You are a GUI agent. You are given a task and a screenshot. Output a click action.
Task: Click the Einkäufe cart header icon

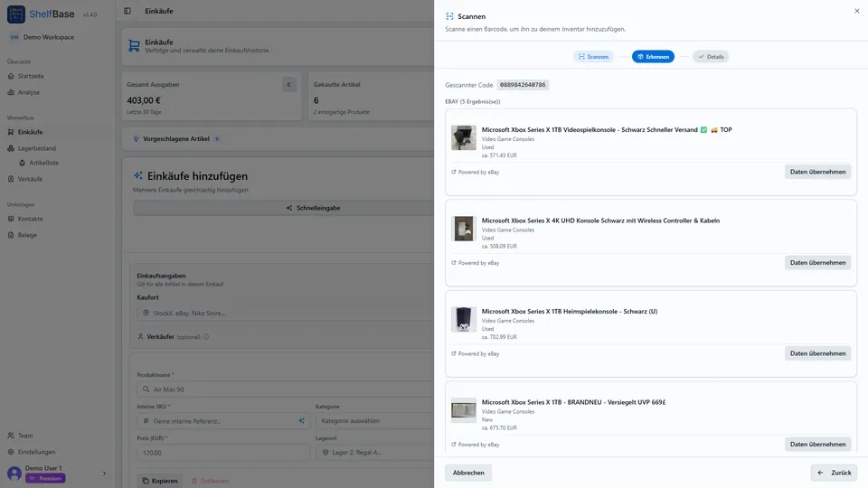[x=134, y=46]
